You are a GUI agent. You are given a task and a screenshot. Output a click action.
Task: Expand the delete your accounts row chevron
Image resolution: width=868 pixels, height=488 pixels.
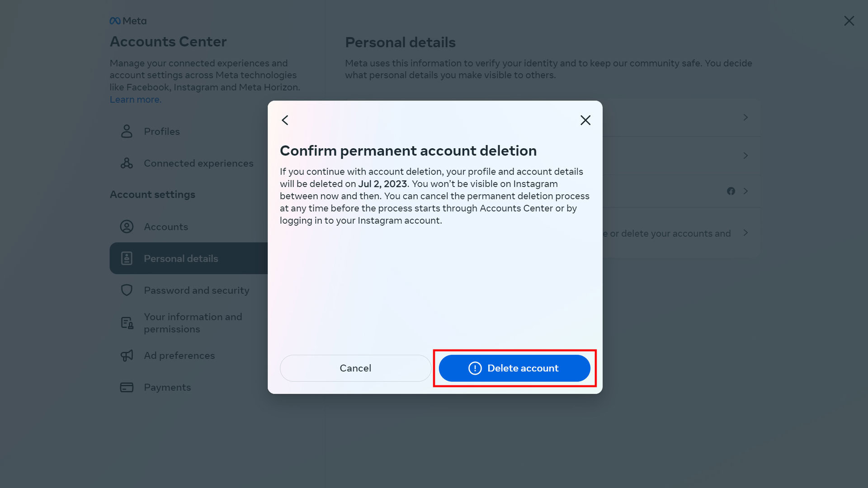[x=745, y=233]
